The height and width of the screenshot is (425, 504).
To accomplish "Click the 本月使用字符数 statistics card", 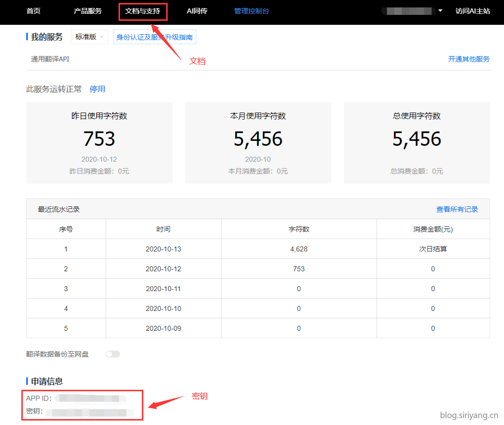I will coord(258,143).
